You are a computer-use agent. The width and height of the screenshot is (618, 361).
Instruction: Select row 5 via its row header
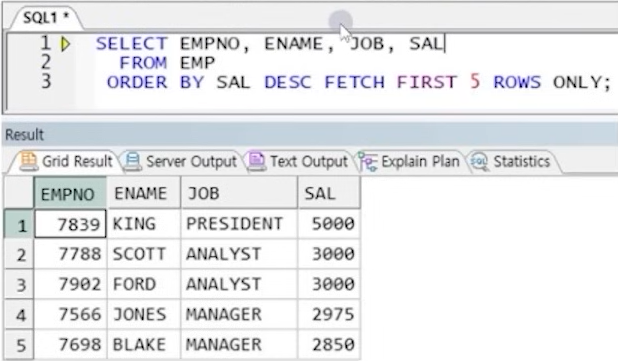tap(19, 345)
